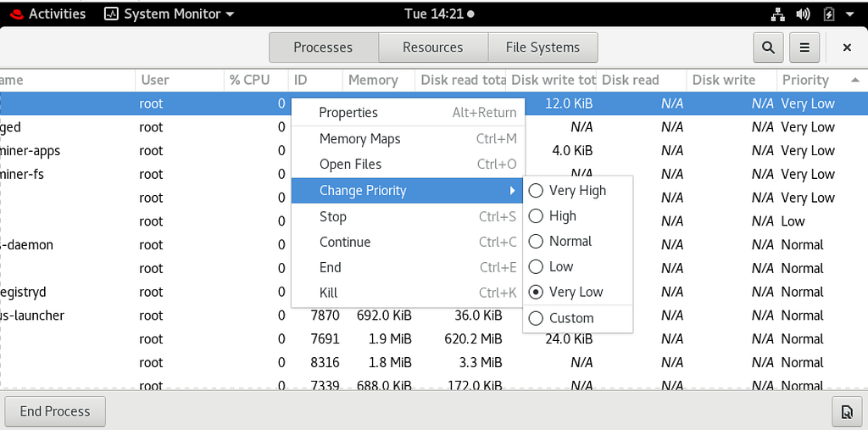Screen dimensions: 868x430
Task: Select Normal priority radio button
Action: pyautogui.click(x=536, y=242)
